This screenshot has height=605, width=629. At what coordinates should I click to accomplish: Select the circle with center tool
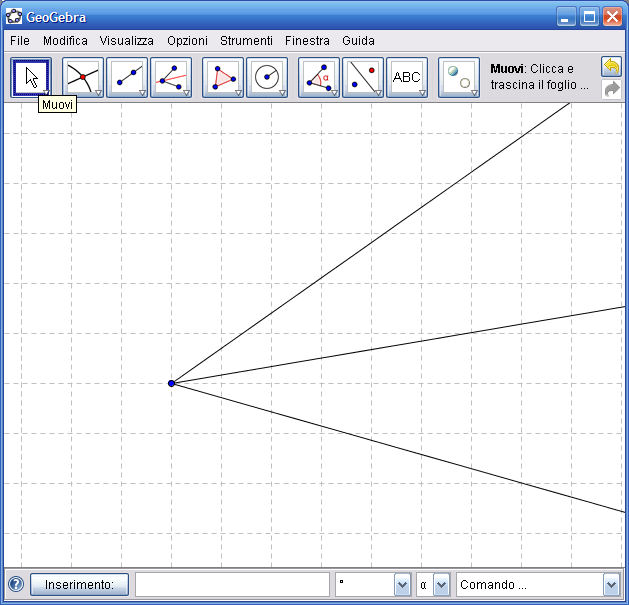click(x=267, y=77)
